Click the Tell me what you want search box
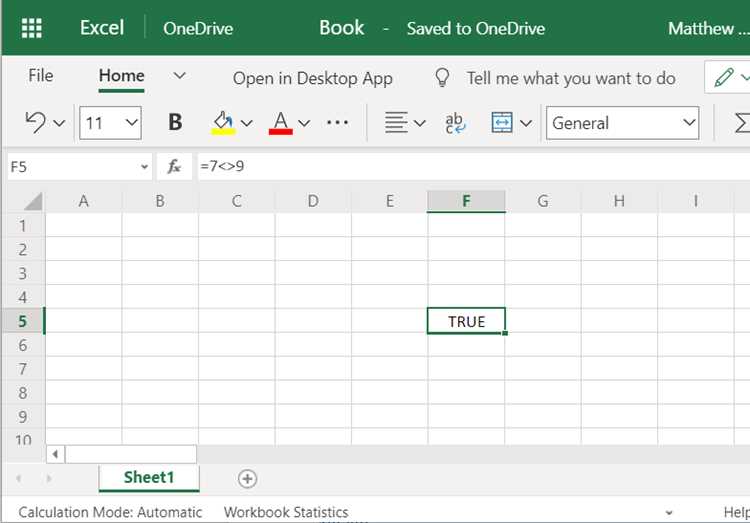Image resolution: width=750 pixels, height=523 pixels. [x=571, y=78]
